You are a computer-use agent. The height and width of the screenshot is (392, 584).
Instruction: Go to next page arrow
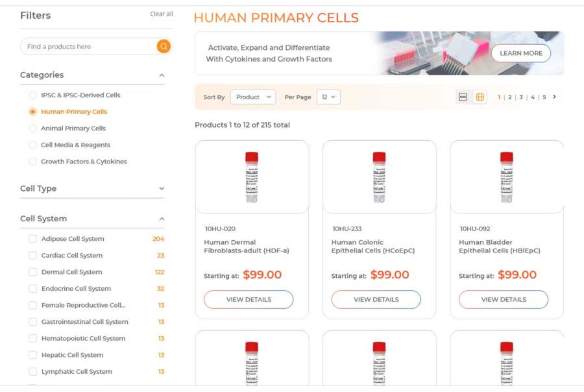pyautogui.click(x=554, y=97)
